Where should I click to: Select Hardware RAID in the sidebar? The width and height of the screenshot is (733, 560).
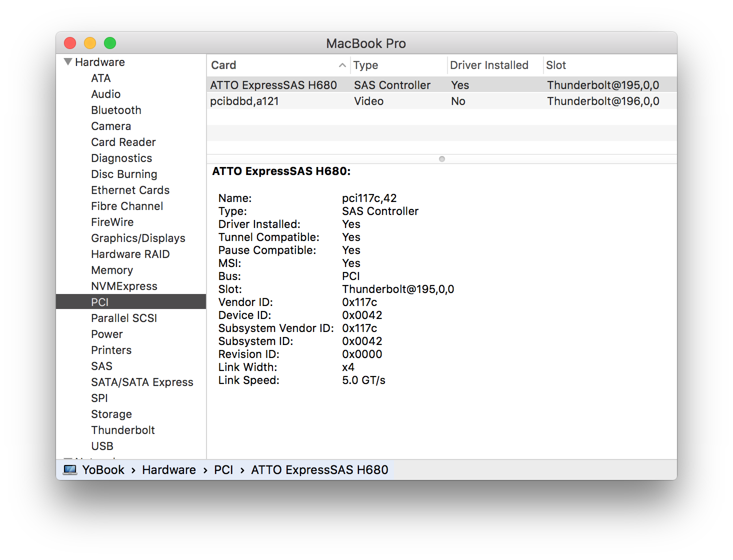pyautogui.click(x=130, y=254)
